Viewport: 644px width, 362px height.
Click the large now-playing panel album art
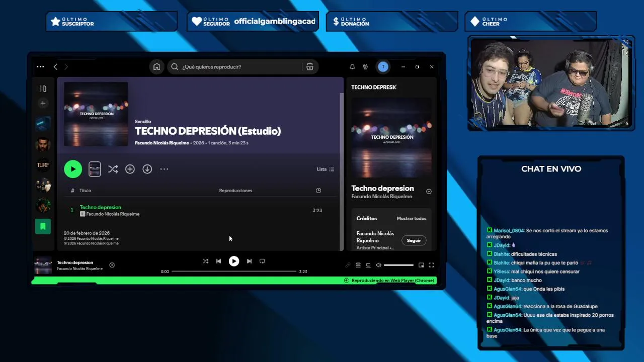coord(391,137)
